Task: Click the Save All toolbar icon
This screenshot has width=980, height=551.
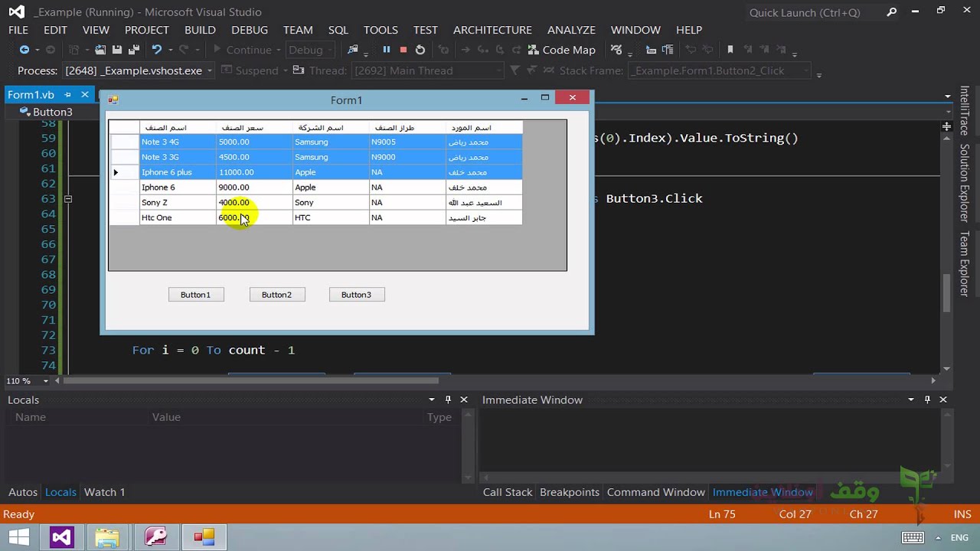Action: pyautogui.click(x=134, y=50)
